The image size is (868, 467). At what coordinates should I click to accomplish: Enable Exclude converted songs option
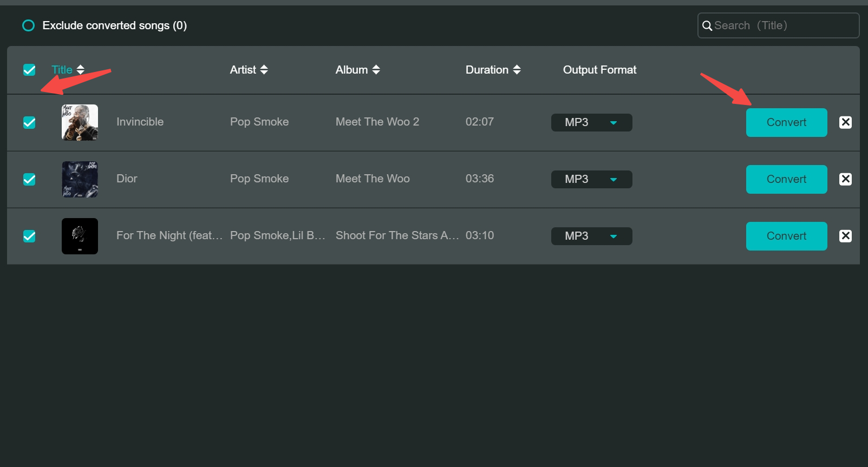coord(28,25)
